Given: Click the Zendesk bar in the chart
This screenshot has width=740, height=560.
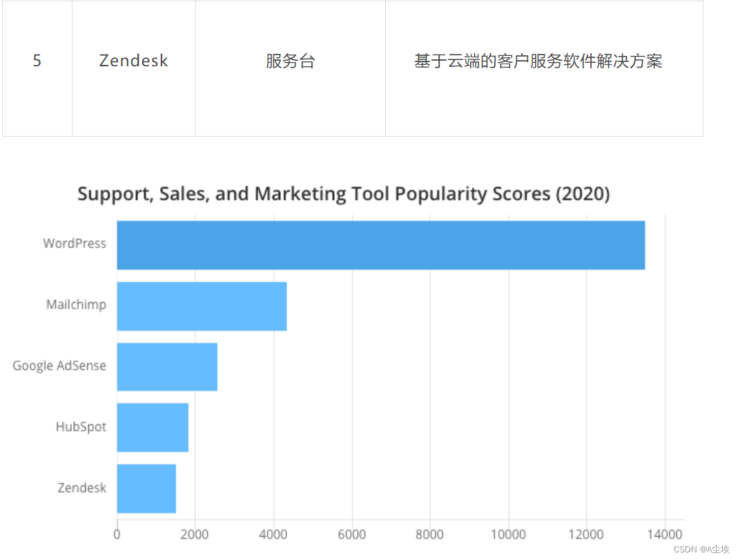Looking at the screenshot, I should tap(146, 488).
